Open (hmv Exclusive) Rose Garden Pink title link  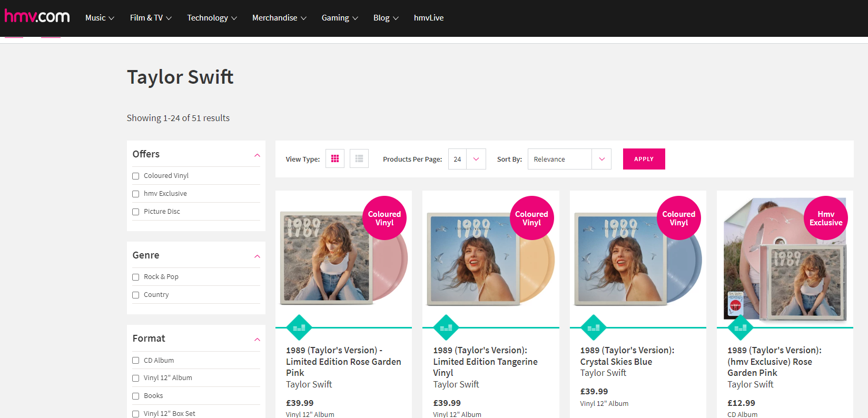774,362
